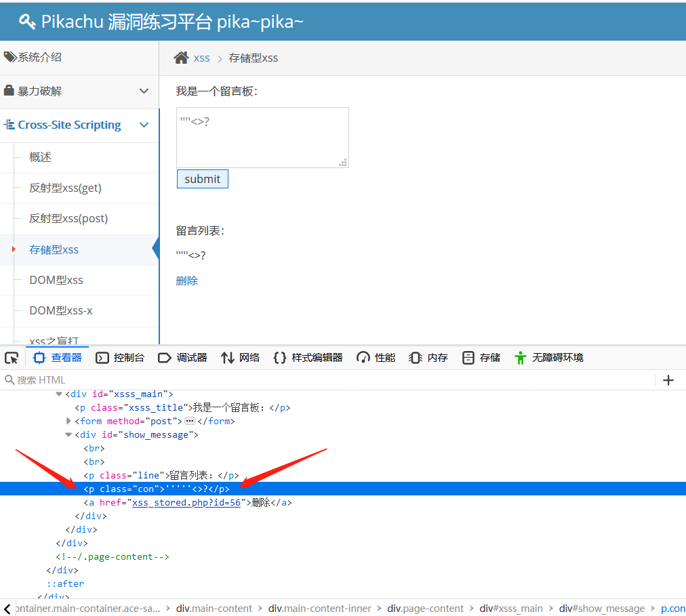Click the lock icon beside 暴力破解
Image resolution: width=686 pixels, height=616 pixels.
tap(9, 91)
